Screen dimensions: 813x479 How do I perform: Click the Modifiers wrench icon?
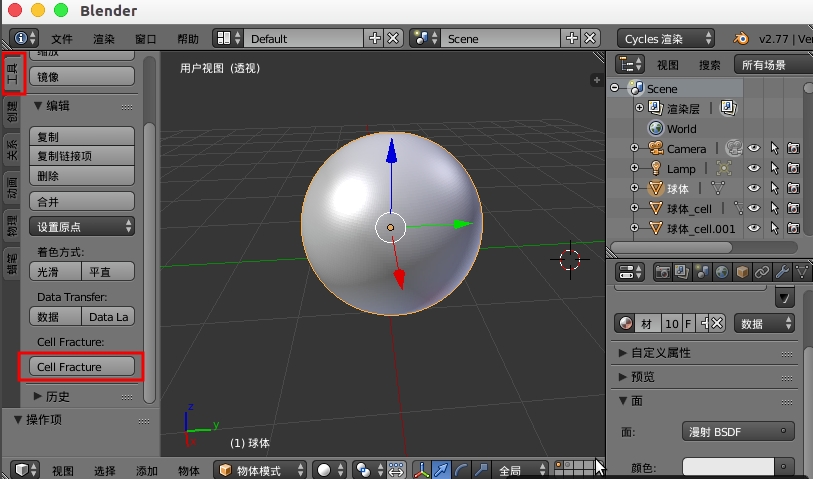click(x=782, y=272)
